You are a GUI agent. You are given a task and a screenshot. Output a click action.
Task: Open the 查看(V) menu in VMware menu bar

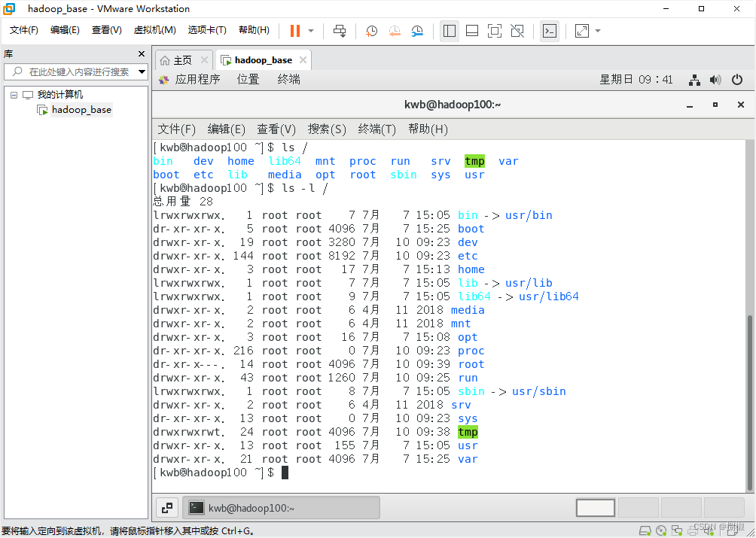click(107, 30)
